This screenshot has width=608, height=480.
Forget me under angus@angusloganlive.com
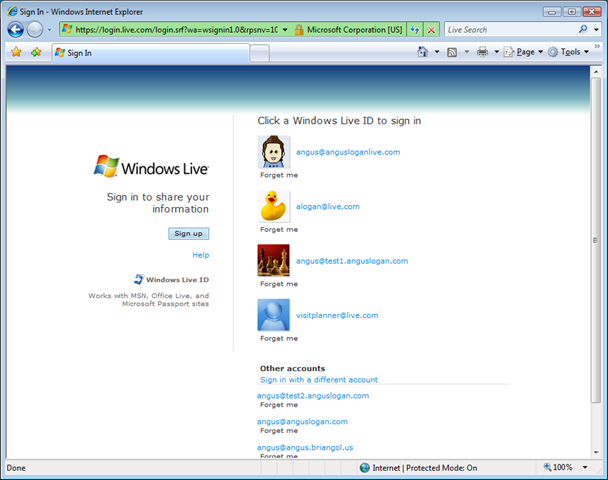pos(279,175)
